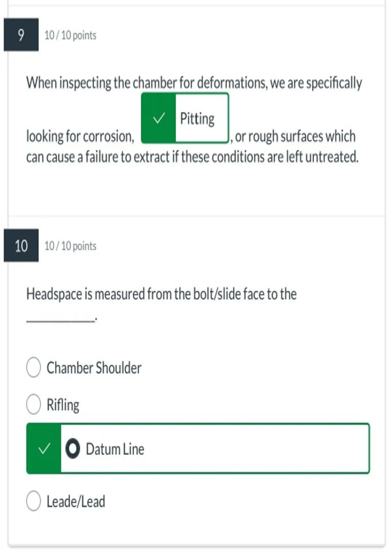Click the green checkmark beside Pitting

[x=159, y=118]
